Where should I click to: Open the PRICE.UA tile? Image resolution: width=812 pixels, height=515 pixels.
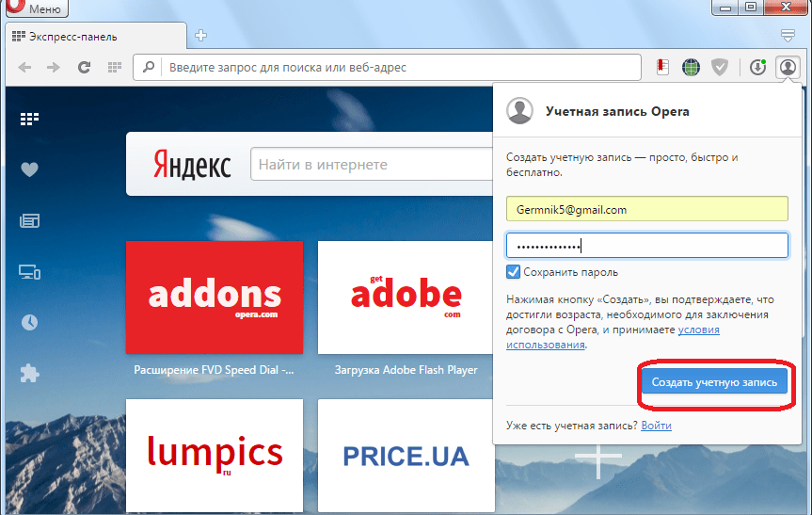pyautogui.click(x=406, y=456)
